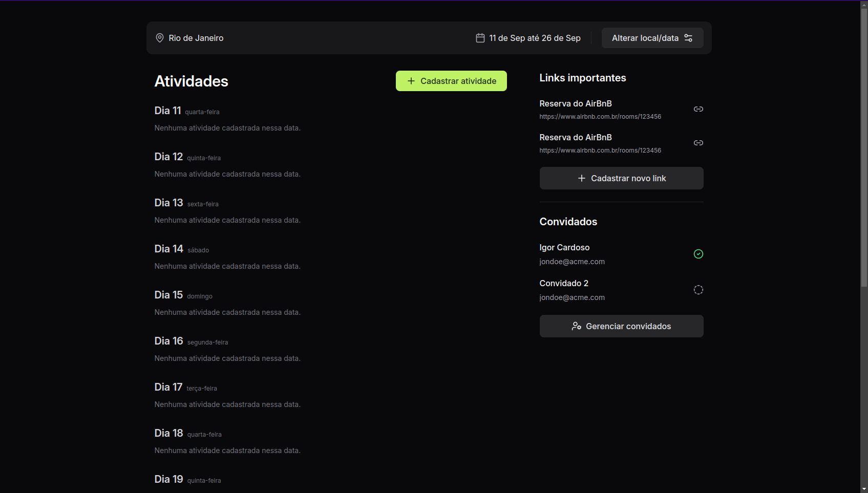Select the Dia 14 sábado heading
Viewport: 868px width, 493px height.
[181, 249]
